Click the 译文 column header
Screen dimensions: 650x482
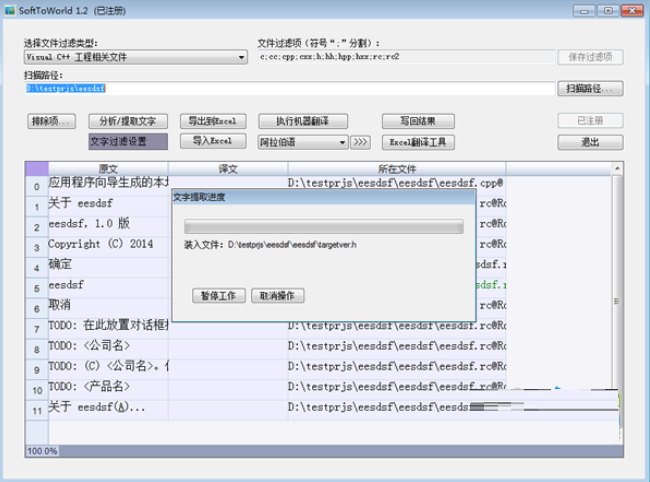(228, 169)
